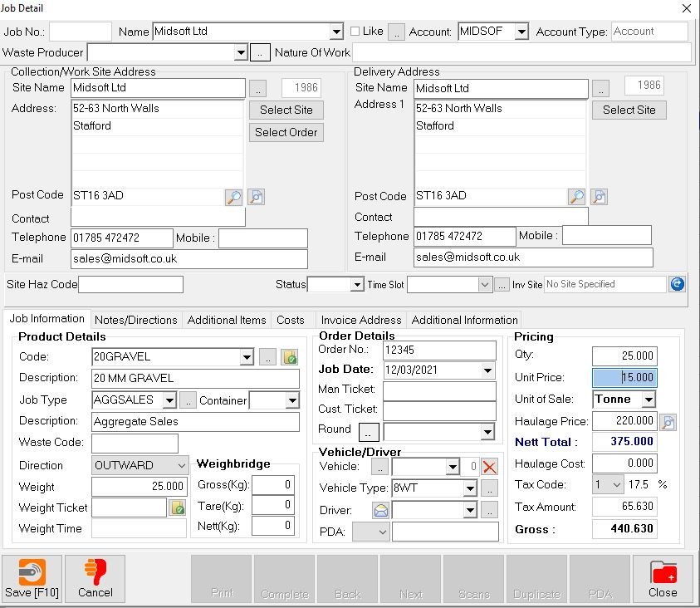This screenshot has width=700, height=608.
Task: Click the Nature Of Work field
Action: [521, 52]
